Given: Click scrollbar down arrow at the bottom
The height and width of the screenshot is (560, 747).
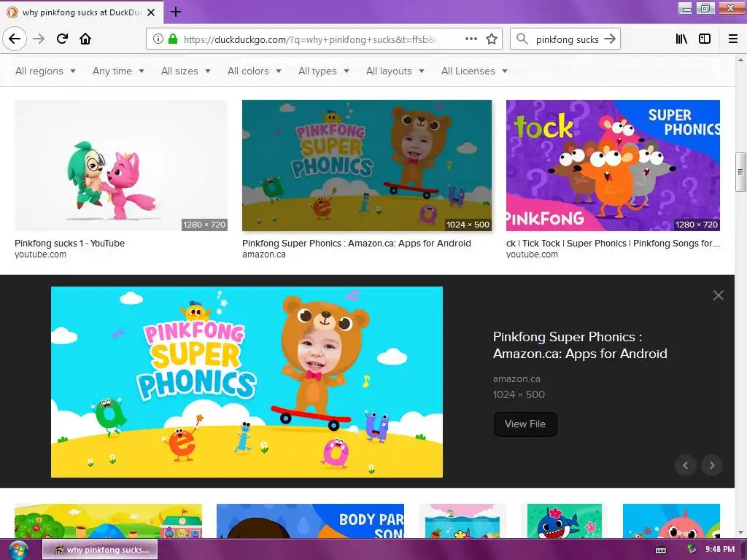Looking at the screenshot, I should coord(740,532).
